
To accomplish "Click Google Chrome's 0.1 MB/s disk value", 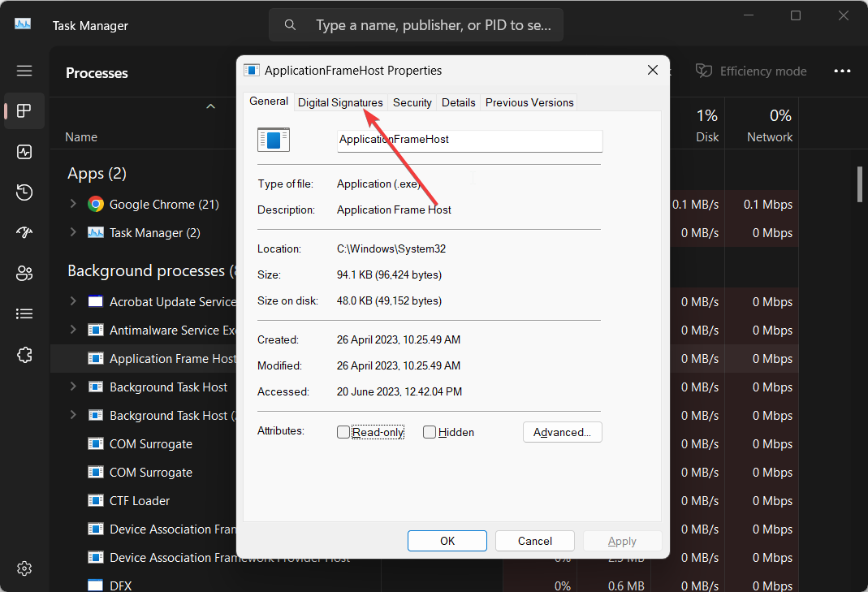I will pos(695,205).
